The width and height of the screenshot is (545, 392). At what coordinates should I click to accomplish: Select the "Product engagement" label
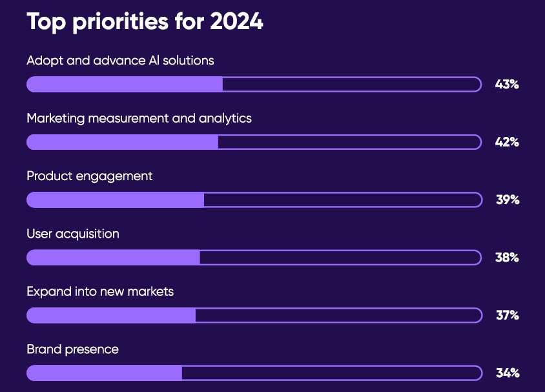(90, 176)
